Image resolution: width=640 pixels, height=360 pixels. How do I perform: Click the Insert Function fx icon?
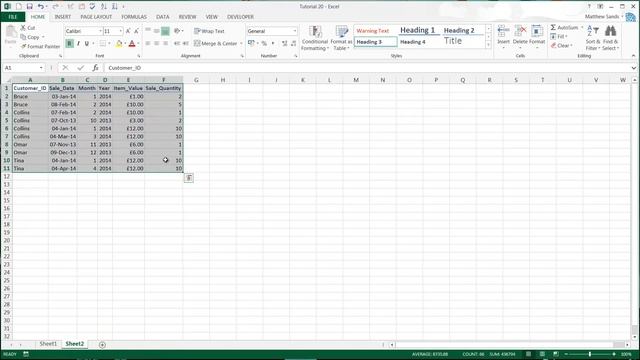click(95, 68)
